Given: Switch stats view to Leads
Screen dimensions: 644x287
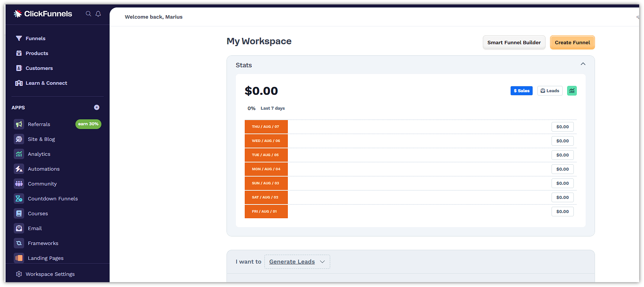Looking at the screenshot, I should [x=550, y=91].
